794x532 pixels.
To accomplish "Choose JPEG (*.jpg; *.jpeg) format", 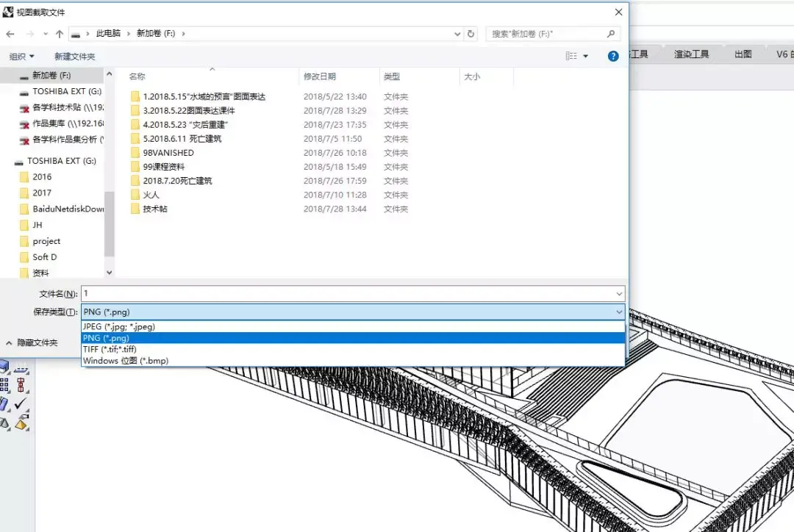I will (x=353, y=326).
